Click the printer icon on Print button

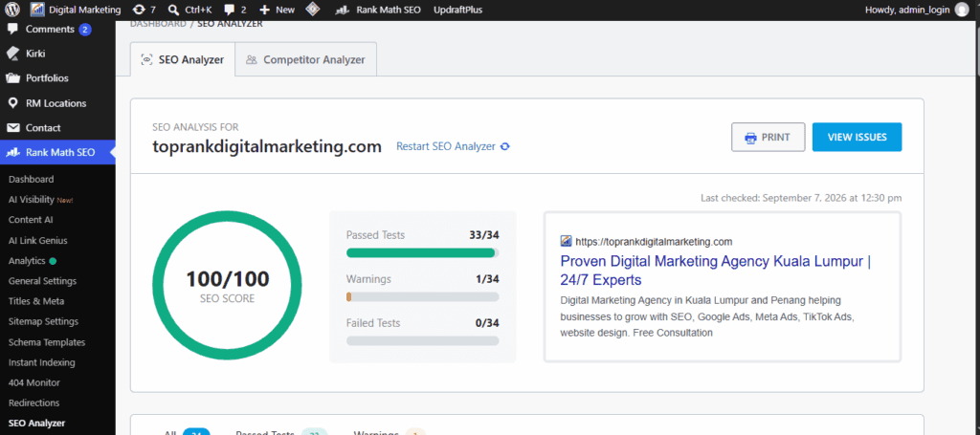tap(750, 138)
